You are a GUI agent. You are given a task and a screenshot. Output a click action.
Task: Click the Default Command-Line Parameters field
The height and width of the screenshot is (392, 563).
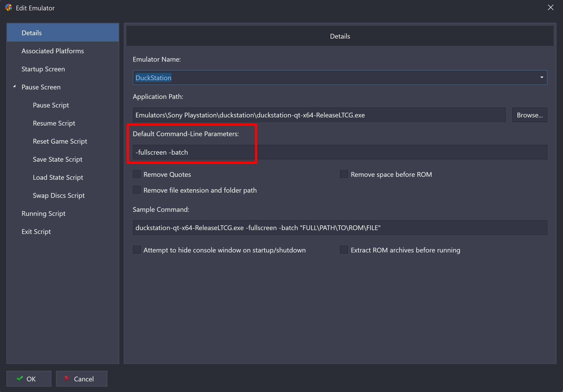pos(340,152)
